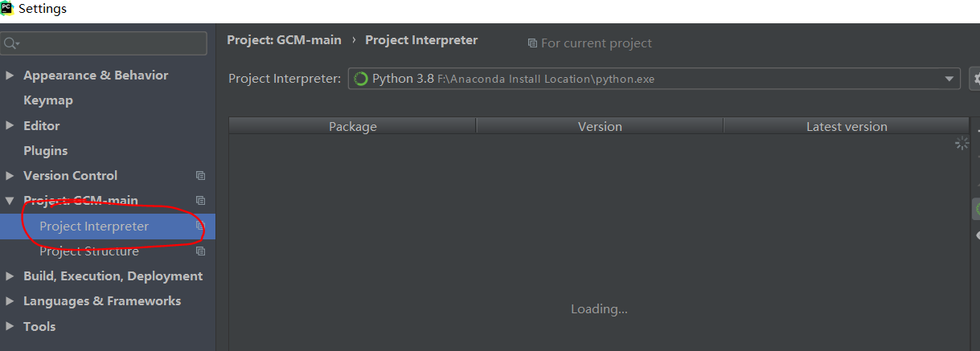The height and width of the screenshot is (351, 980).
Task: Open the Keymap settings page
Action: click(x=48, y=100)
